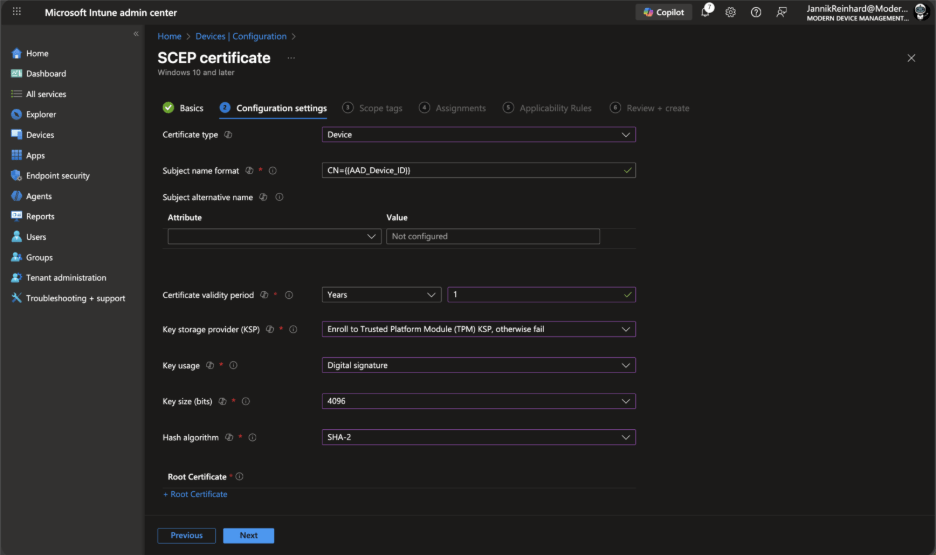936x555 pixels.
Task: Click the Copilot button
Action: [x=664, y=12]
